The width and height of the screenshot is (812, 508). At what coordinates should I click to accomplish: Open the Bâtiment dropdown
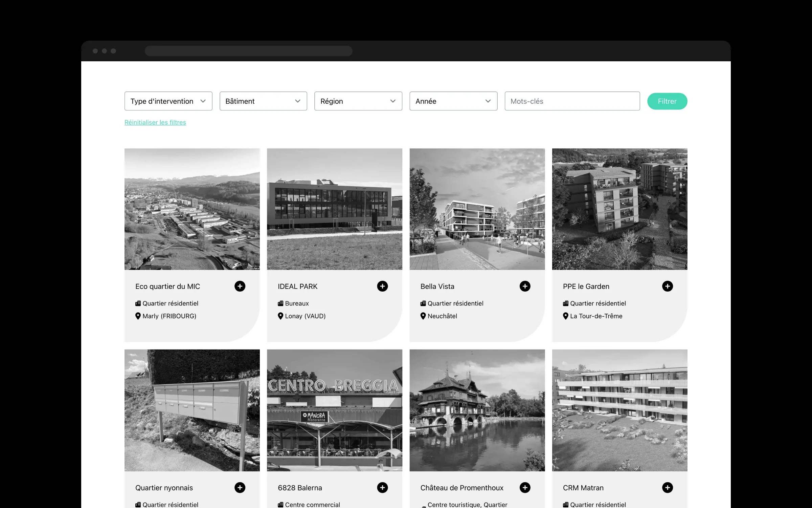(x=263, y=101)
